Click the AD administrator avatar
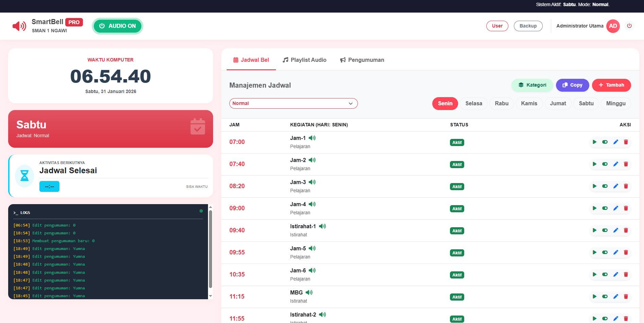The image size is (644, 323). pyautogui.click(x=613, y=26)
